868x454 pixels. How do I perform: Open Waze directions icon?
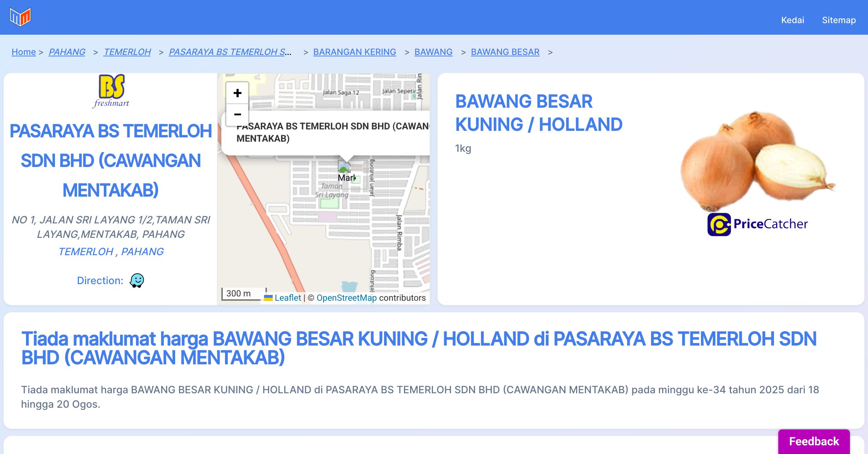(137, 280)
